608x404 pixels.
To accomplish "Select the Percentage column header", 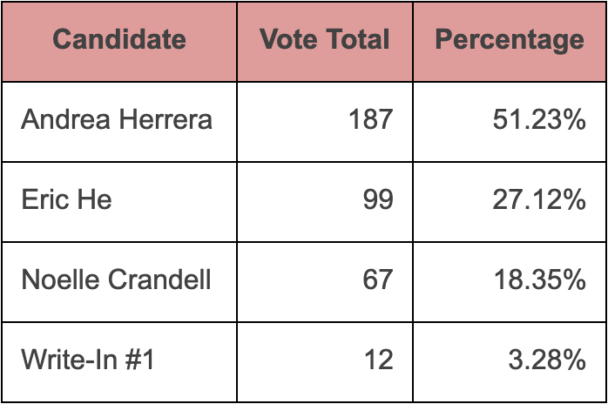I will [x=509, y=40].
